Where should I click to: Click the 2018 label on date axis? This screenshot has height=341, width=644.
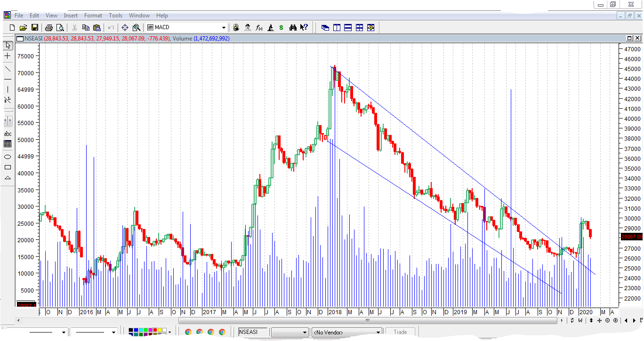tap(335, 312)
